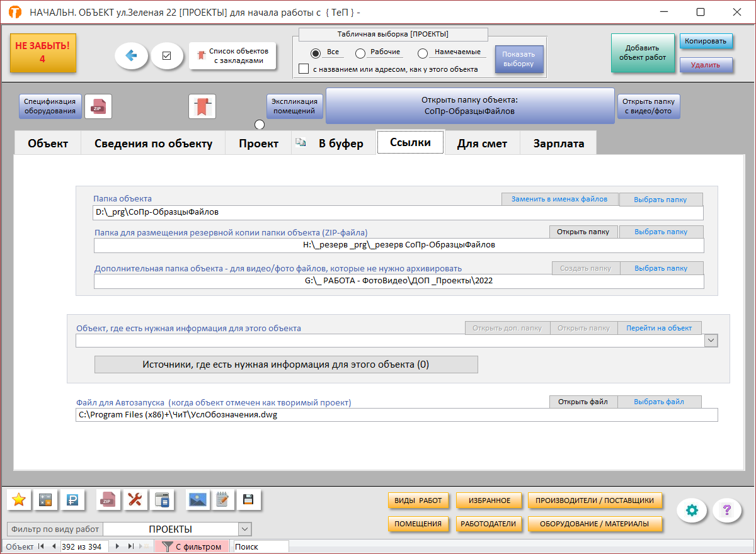Image resolution: width=756 pixels, height=554 pixels.
Task: Click the red bookmark icon button
Action: 202,106
